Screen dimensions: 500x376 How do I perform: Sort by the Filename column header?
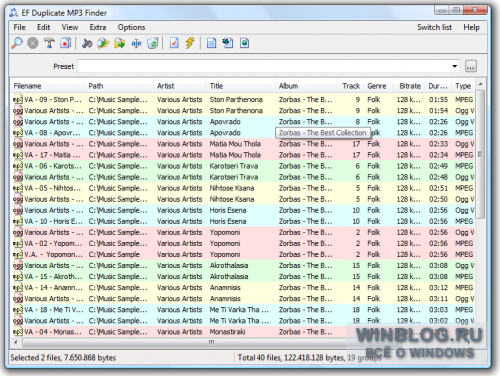(48, 86)
